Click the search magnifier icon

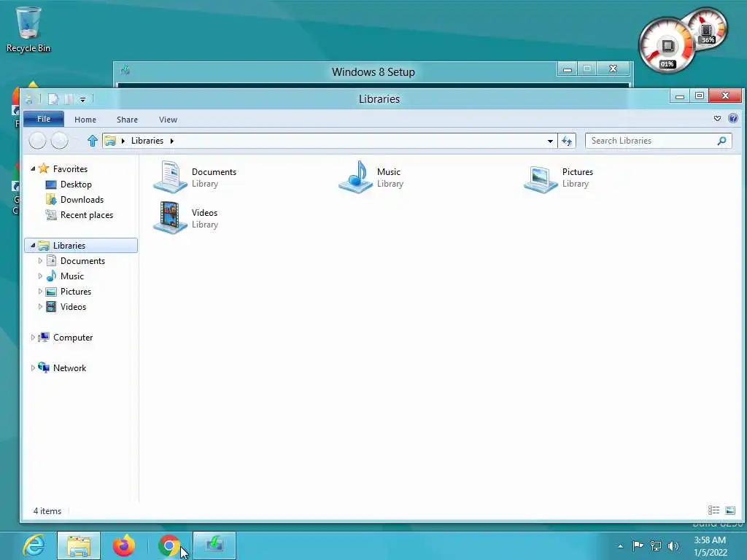click(x=721, y=141)
